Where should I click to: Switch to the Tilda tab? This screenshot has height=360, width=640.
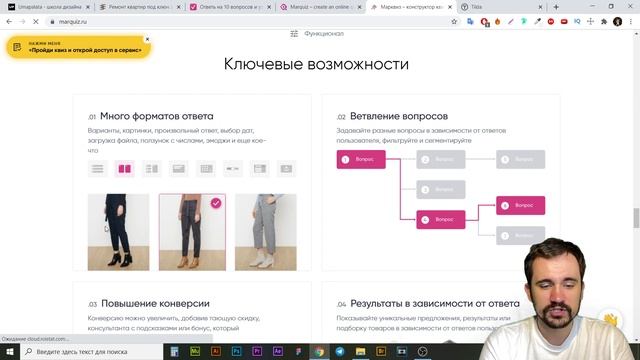point(500,7)
